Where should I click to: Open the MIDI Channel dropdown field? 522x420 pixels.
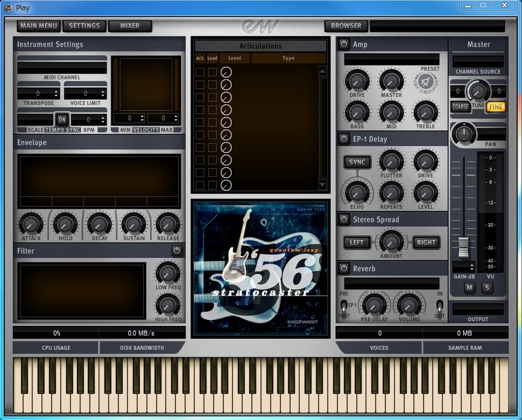click(62, 68)
